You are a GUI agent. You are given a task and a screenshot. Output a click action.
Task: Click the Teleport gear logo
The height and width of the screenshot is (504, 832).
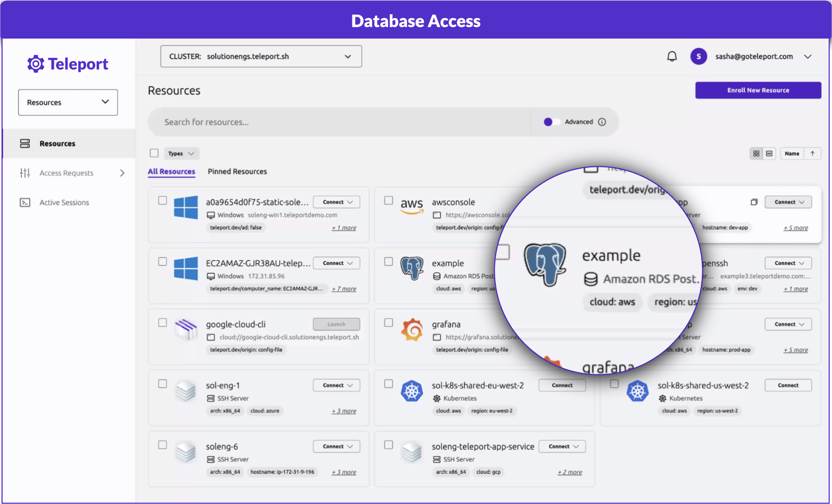[36, 64]
